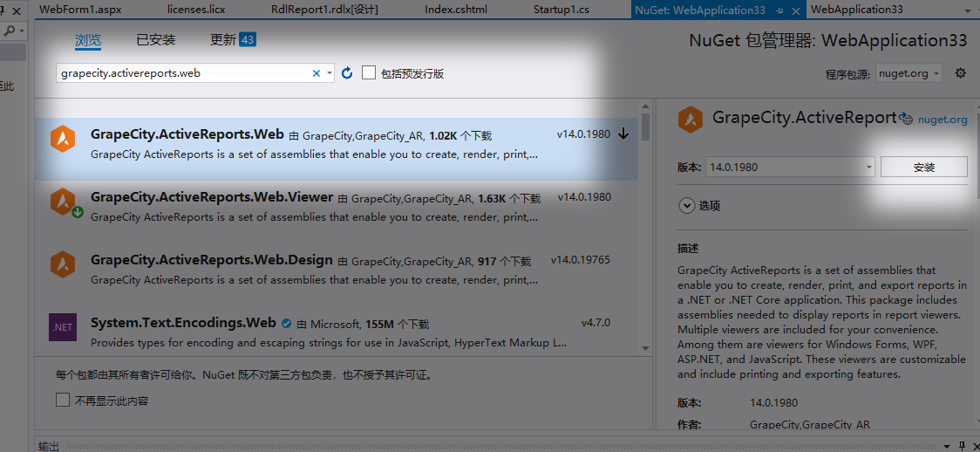
Task: Click the 安装 (Install) button
Action: click(923, 167)
